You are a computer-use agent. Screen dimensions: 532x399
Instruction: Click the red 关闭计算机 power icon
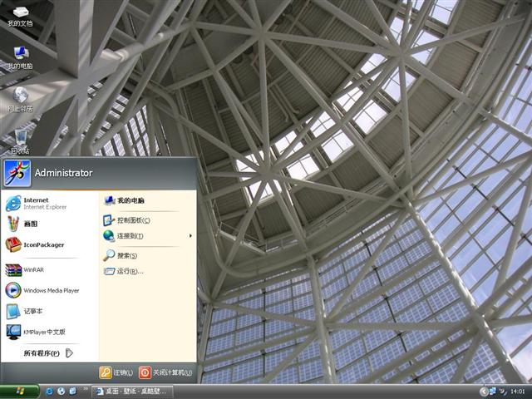[145, 372]
